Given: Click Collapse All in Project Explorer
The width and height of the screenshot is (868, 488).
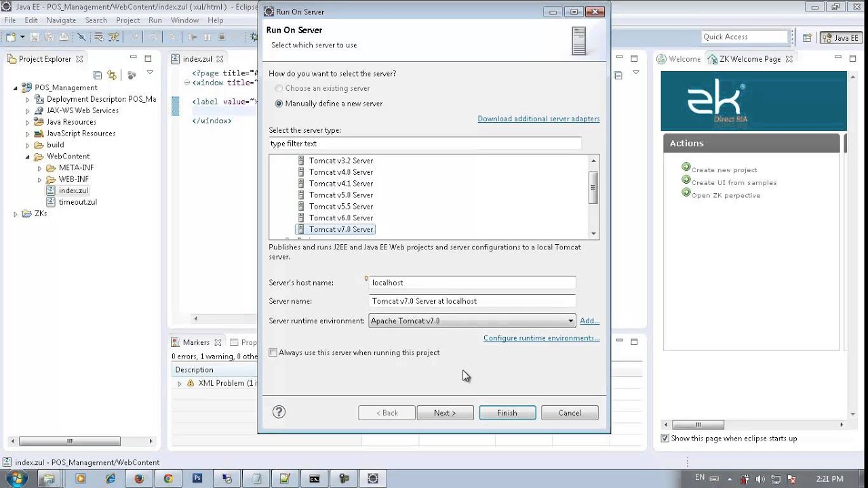Looking at the screenshot, I should (98, 75).
